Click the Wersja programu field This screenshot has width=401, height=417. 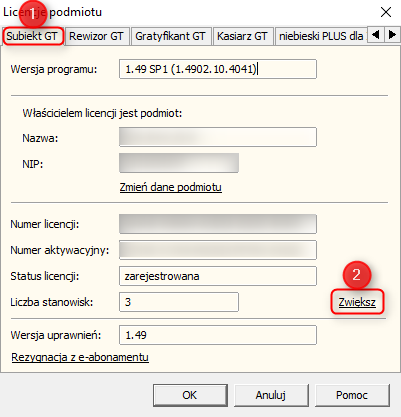click(x=218, y=69)
